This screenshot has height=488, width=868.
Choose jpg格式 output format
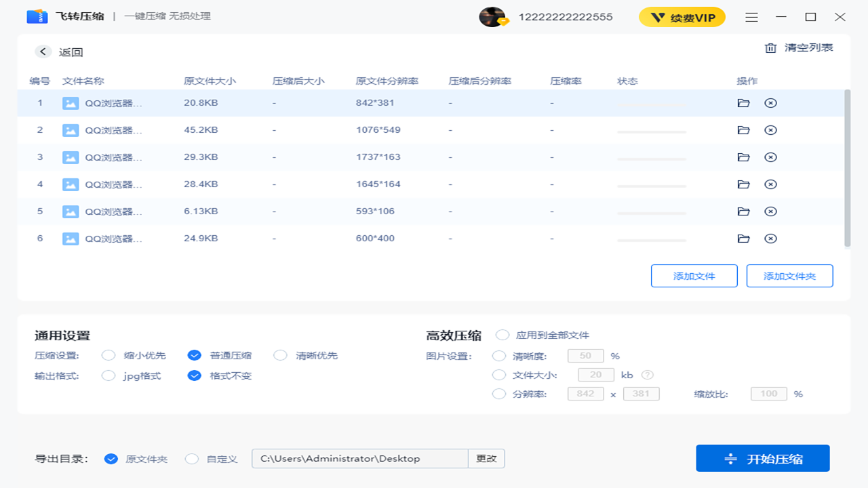pos(108,375)
